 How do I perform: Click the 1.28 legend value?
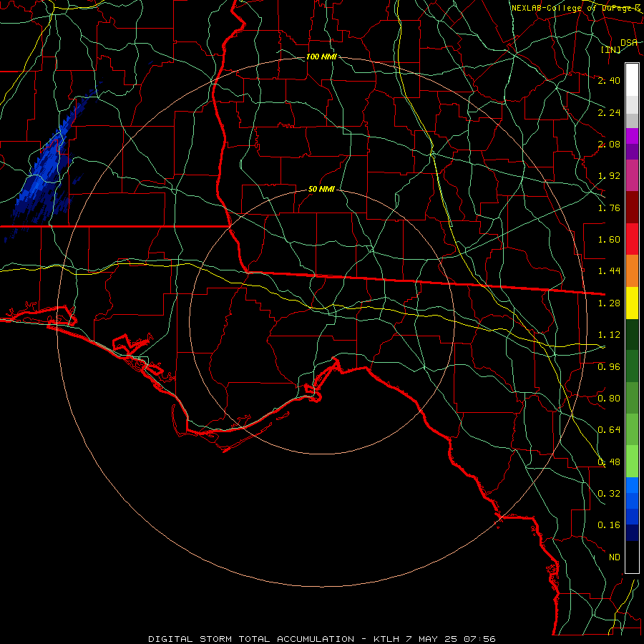pyautogui.click(x=609, y=303)
